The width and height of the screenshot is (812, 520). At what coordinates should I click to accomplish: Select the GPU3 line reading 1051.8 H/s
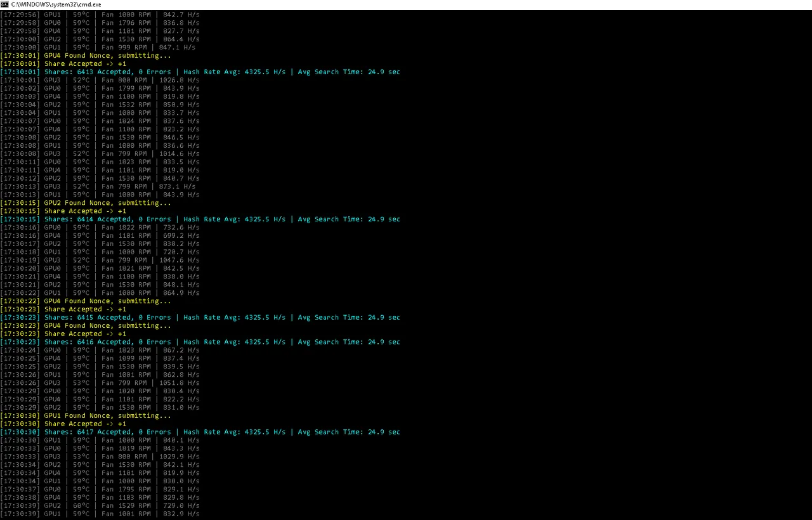tap(100, 383)
